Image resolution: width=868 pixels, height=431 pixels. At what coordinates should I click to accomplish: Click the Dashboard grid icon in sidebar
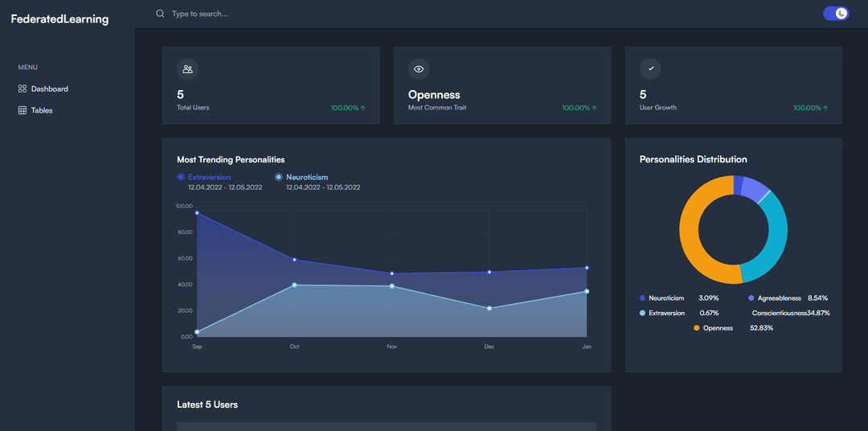(23, 88)
